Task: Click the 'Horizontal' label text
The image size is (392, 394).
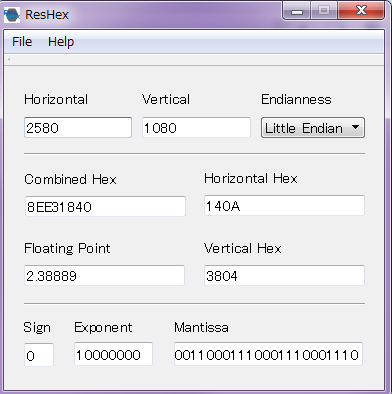Action: pyautogui.click(x=56, y=99)
